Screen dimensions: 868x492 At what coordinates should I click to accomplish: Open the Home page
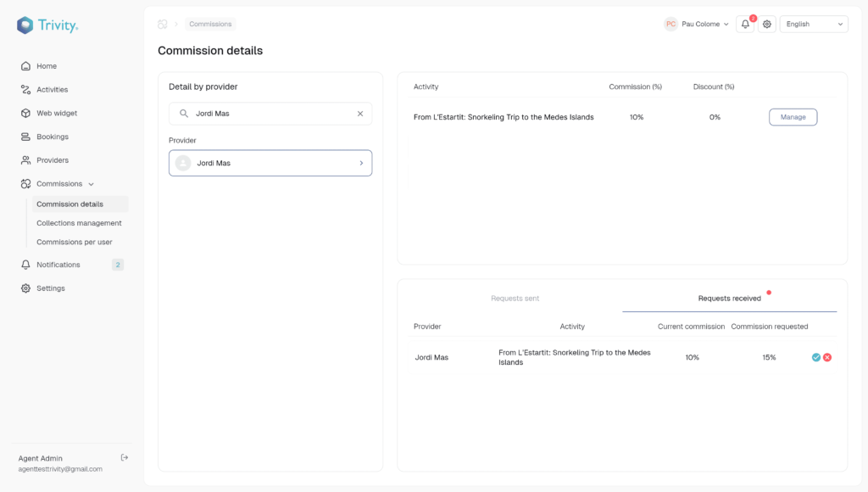click(47, 66)
